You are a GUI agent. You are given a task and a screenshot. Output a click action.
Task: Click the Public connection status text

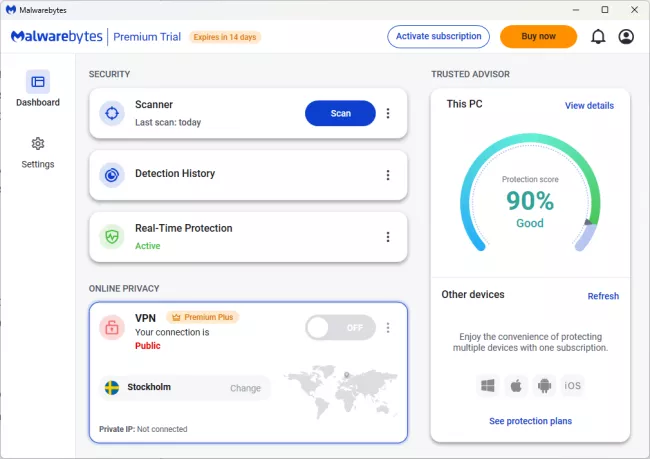coord(148,346)
